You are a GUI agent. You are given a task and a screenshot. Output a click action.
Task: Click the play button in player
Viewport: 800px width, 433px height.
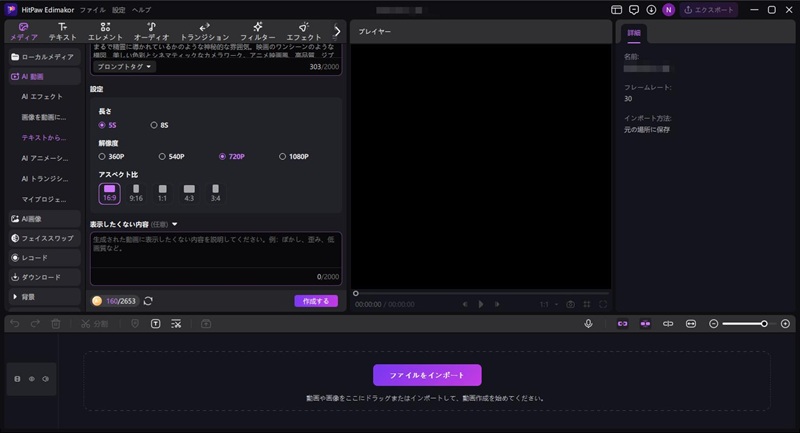481,304
